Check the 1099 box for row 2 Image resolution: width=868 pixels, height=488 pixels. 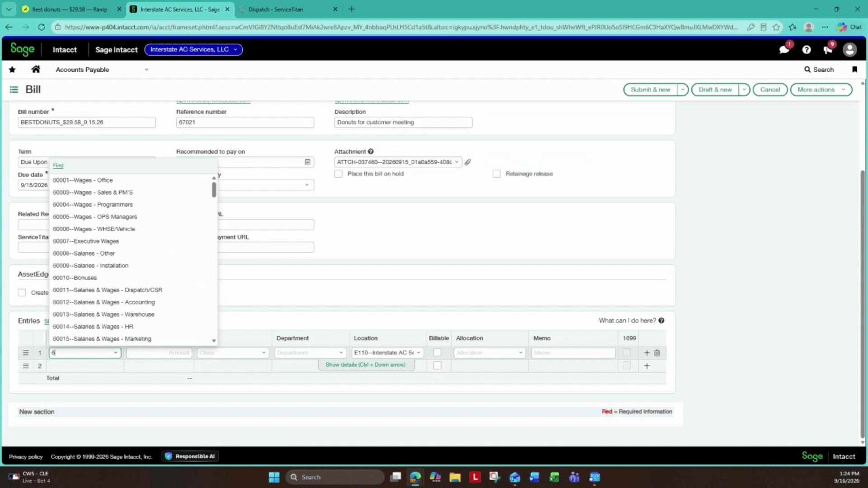627,366
